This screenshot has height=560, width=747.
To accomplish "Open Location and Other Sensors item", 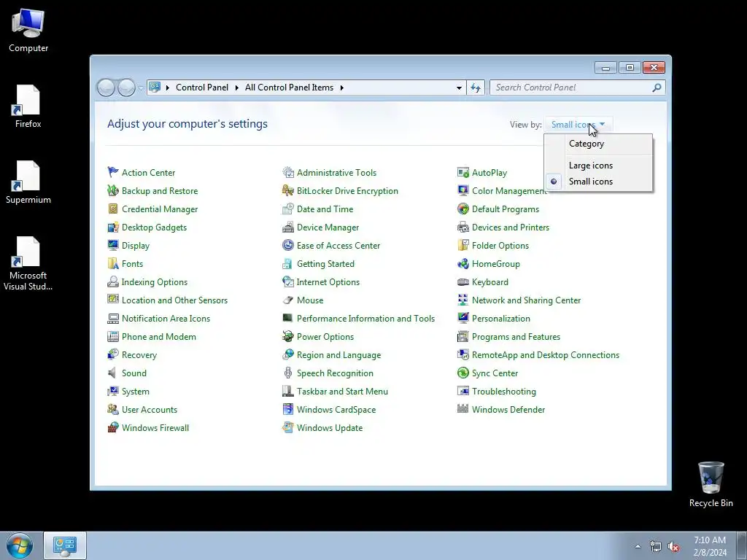I will [175, 300].
